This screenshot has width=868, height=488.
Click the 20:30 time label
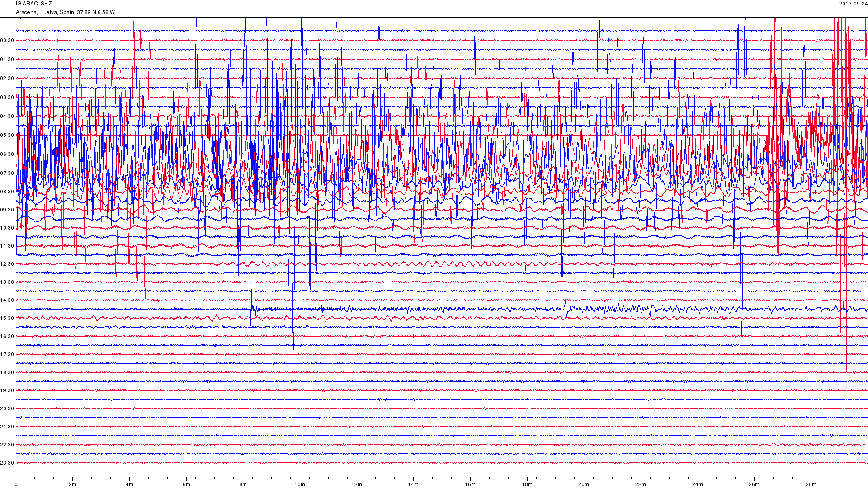tap(7, 408)
